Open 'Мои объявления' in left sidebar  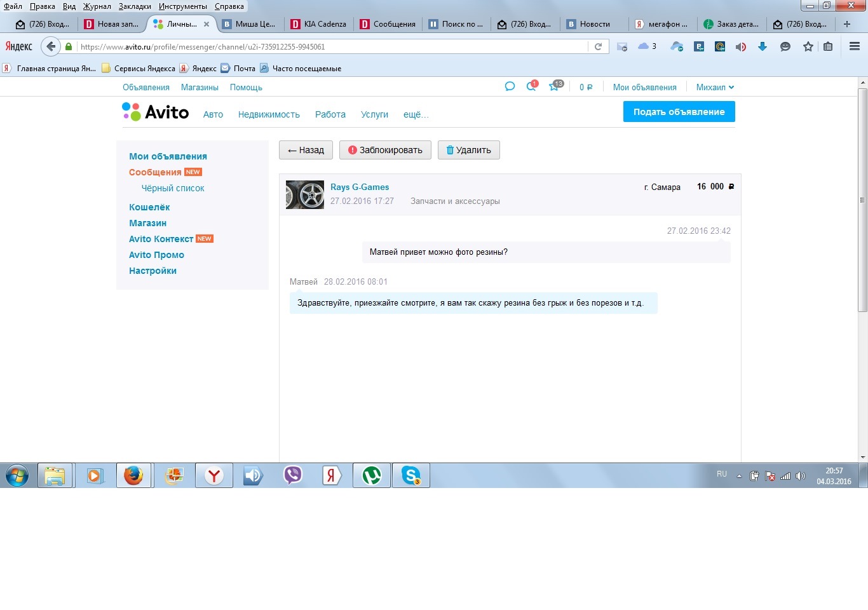(x=168, y=156)
